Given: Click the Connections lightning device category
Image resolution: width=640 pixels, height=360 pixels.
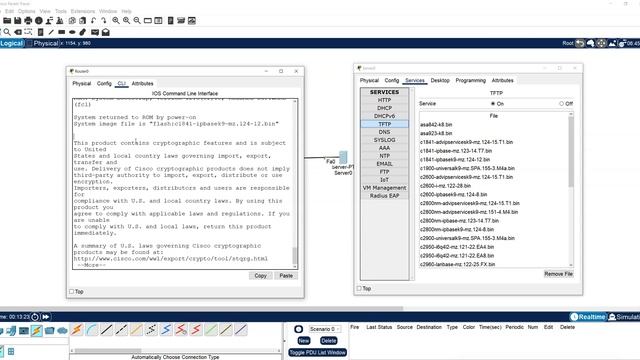Looking at the screenshot, I should pyautogui.click(x=37, y=330).
